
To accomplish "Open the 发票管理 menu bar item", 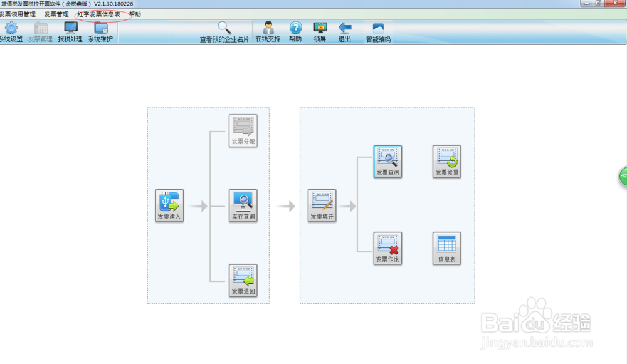I will coord(56,14).
